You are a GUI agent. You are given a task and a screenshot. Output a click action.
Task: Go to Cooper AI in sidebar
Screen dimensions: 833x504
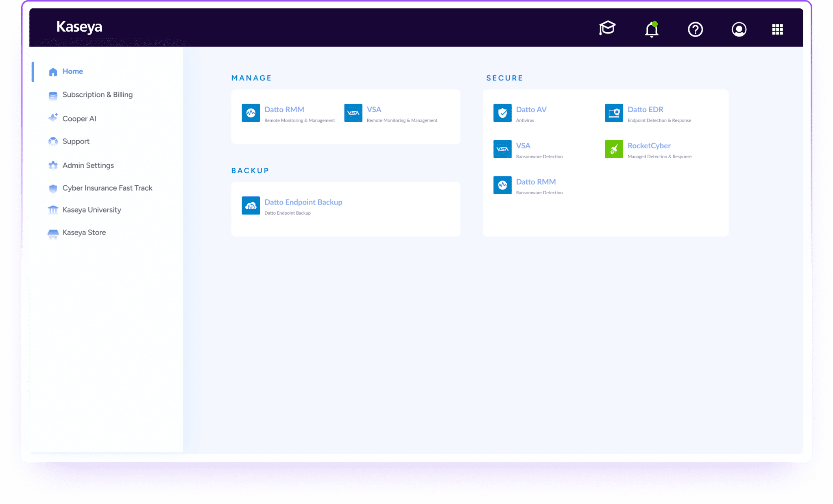(x=79, y=119)
